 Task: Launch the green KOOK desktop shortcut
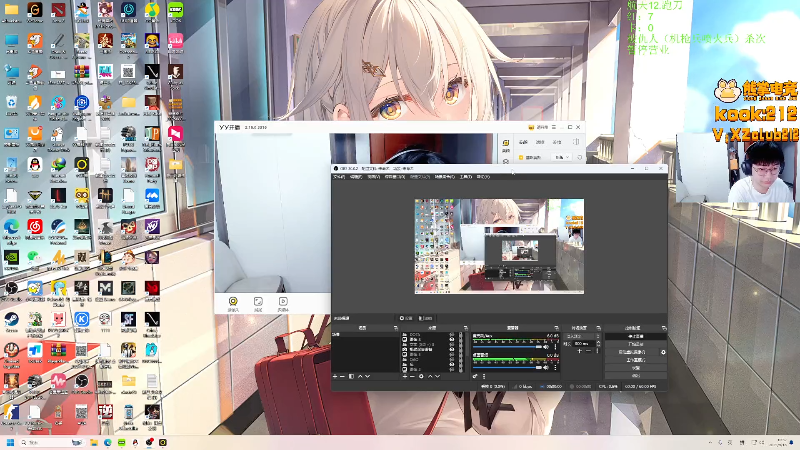coord(176,9)
